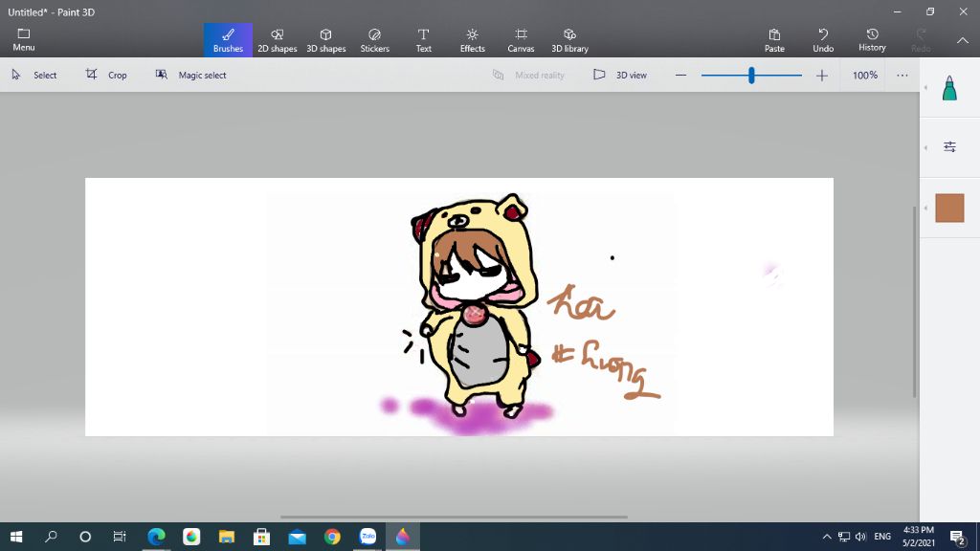The image size is (980, 551).
Task: Click the drawn chibi character on canvas
Action: (x=475, y=306)
